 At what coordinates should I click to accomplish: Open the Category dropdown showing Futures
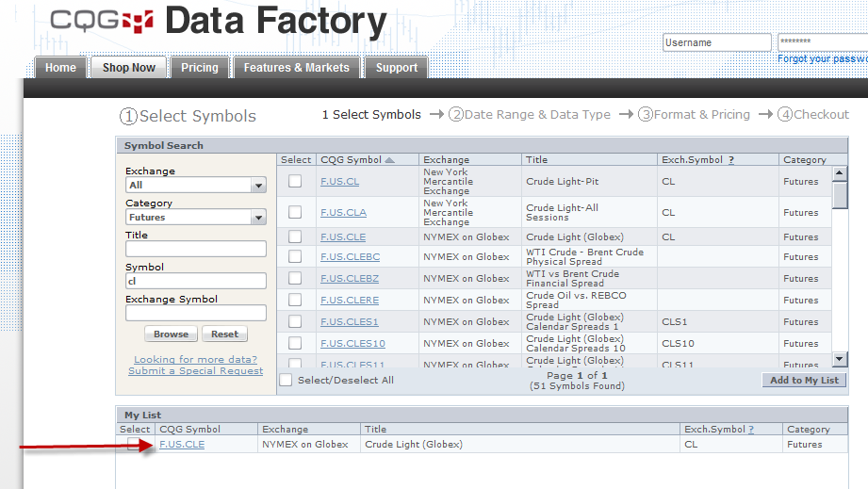pos(195,218)
